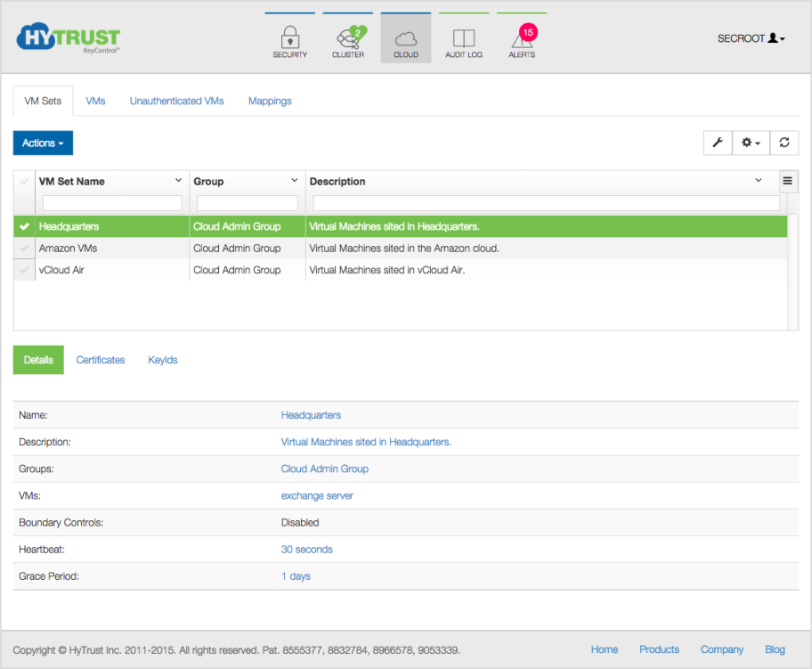Viewport: 812px width, 669px height.
Task: Select the Certificates tab
Action: pyautogui.click(x=101, y=360)
